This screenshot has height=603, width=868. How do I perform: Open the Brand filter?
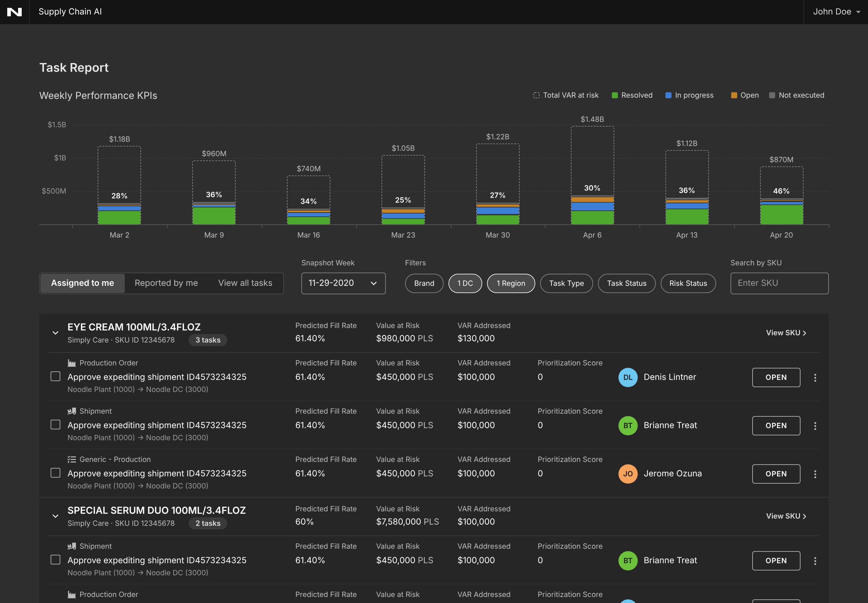pyautogui.click(x=424, y=283)
